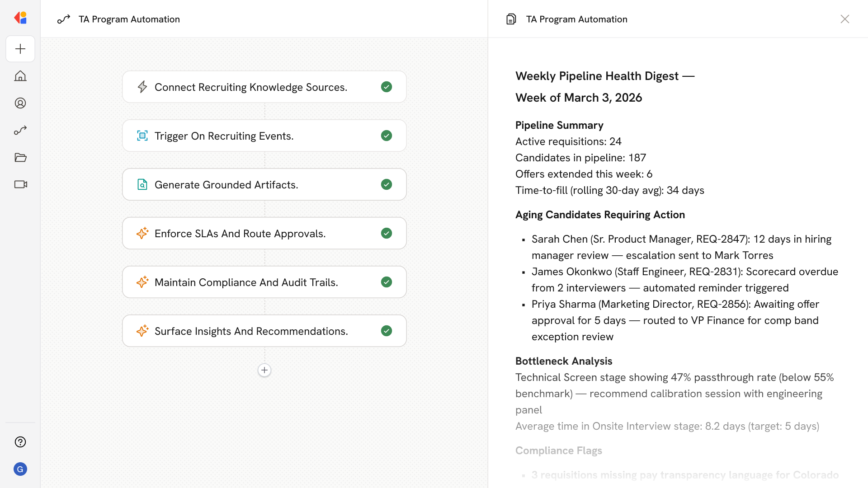Screen dimensions: 868x488
Task: Click the lightning bolt icon on Connect step
Action: point(142,87)
